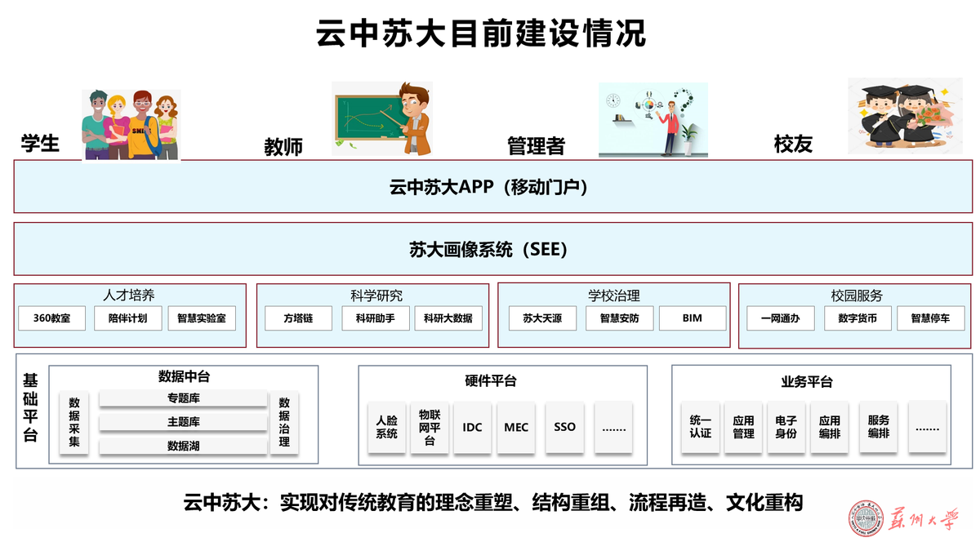
Task: Click the 云中苏大APP mobile portal bar
Action: click(490, 188)
